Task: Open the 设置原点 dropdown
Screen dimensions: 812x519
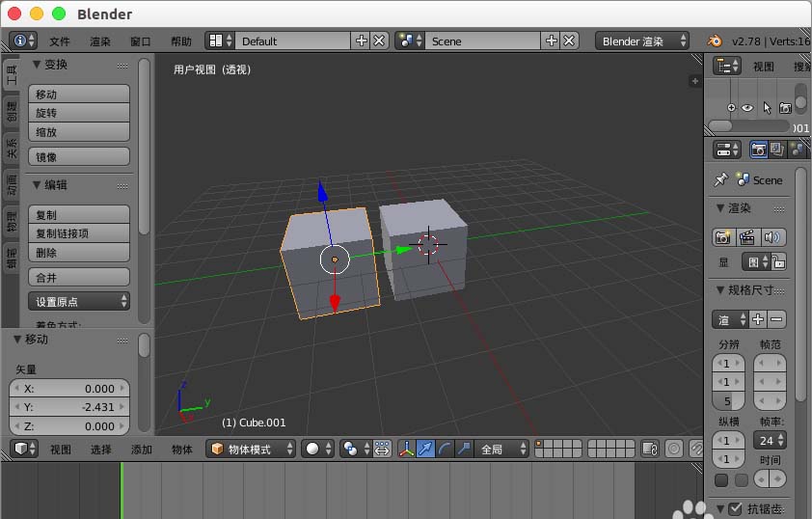Action: coord(79,301)
